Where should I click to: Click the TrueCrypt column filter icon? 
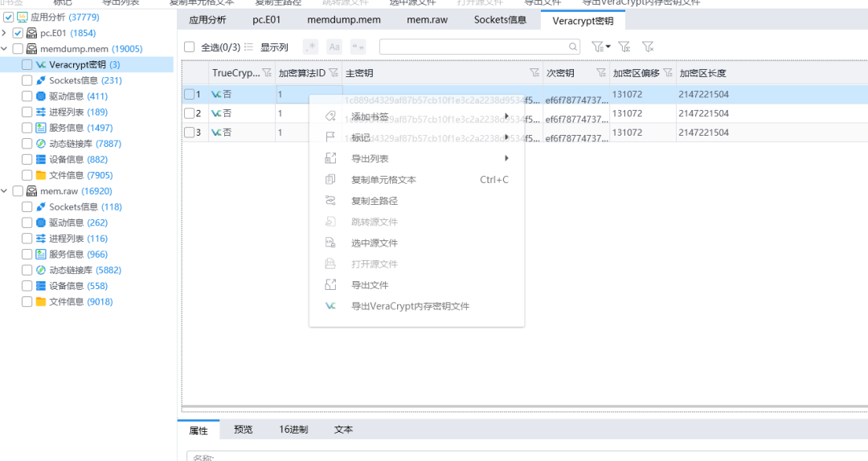[x=267, y=73]
